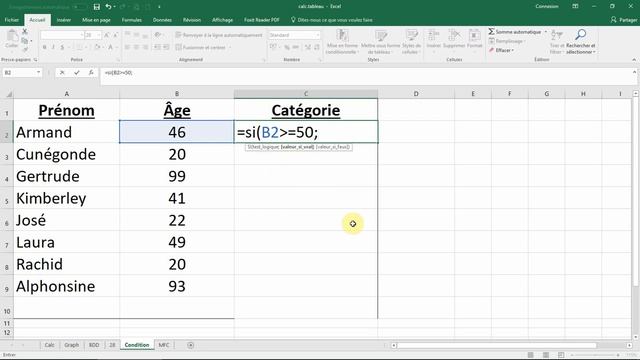This screenshot has width=640, height=360.
Task: Toggle Renvoyer à la ligne automatiquement
Action: pos(219,35)
